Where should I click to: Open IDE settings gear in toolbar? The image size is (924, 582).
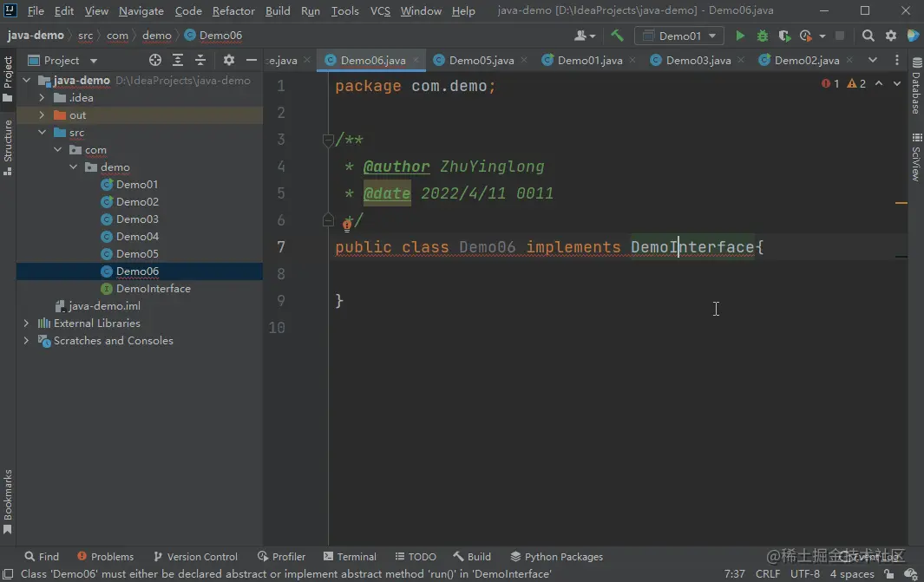click(x=890, y=36)
